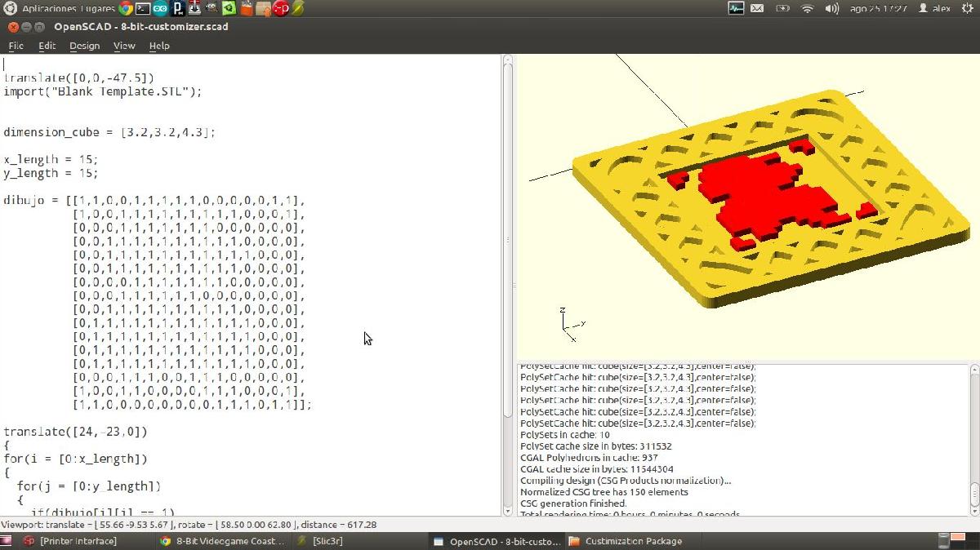Screen dimensions: 980x550
Task: Open the alex user menu
Action: click(935, 8)
